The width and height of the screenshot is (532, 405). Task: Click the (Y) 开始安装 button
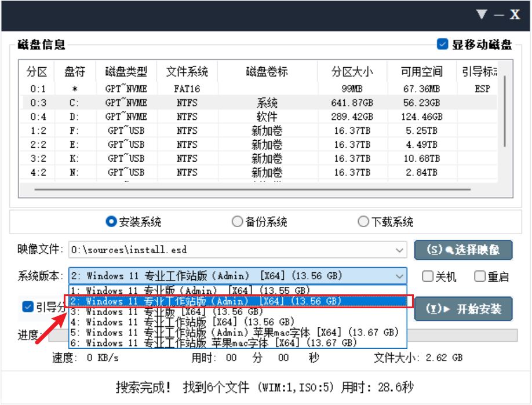463,309
